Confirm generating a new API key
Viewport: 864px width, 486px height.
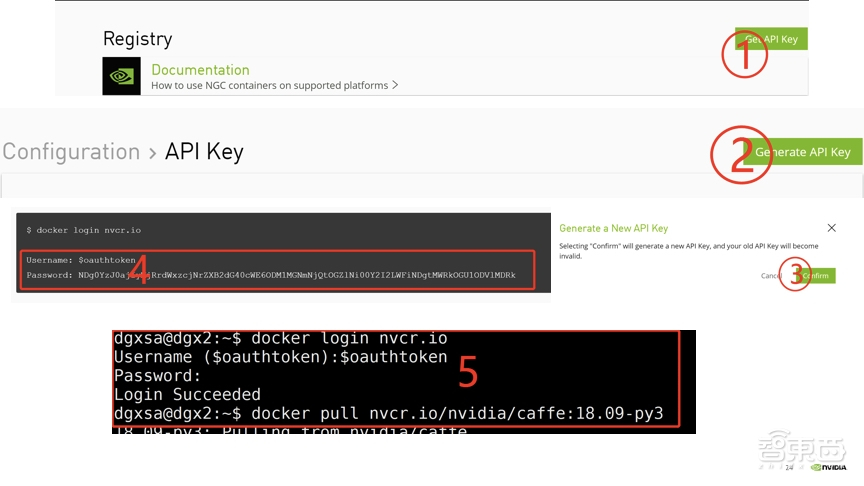pos(816,276)
